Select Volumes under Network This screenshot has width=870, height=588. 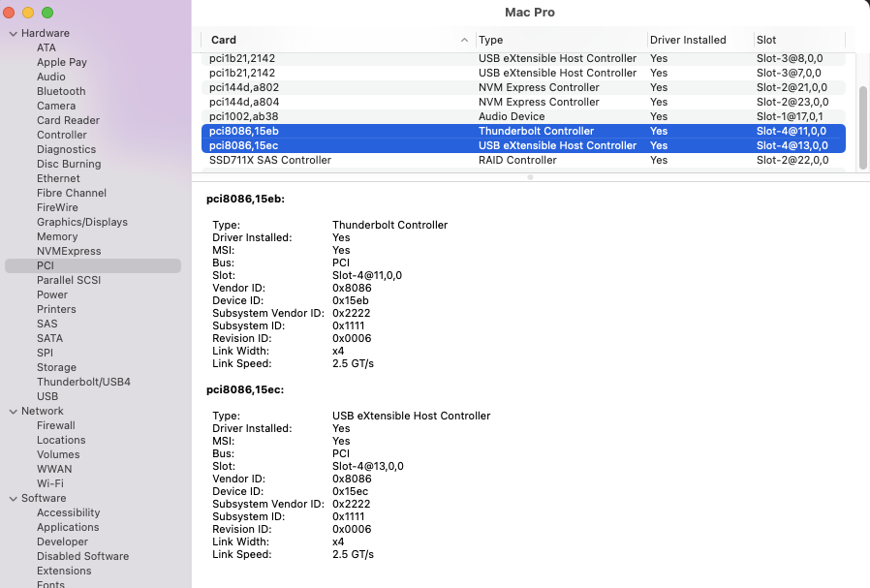[58, 454]
